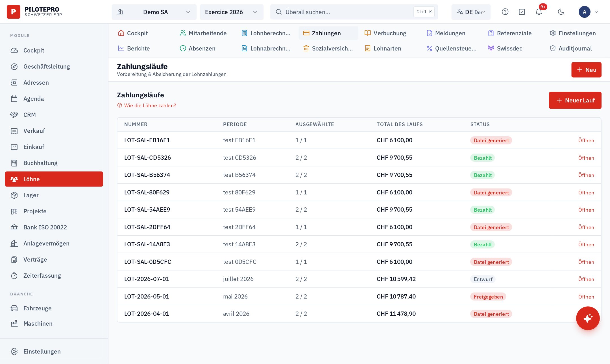Click period 'avril 2026'
The image size is (610, 364).
click(x=236, y=313)
